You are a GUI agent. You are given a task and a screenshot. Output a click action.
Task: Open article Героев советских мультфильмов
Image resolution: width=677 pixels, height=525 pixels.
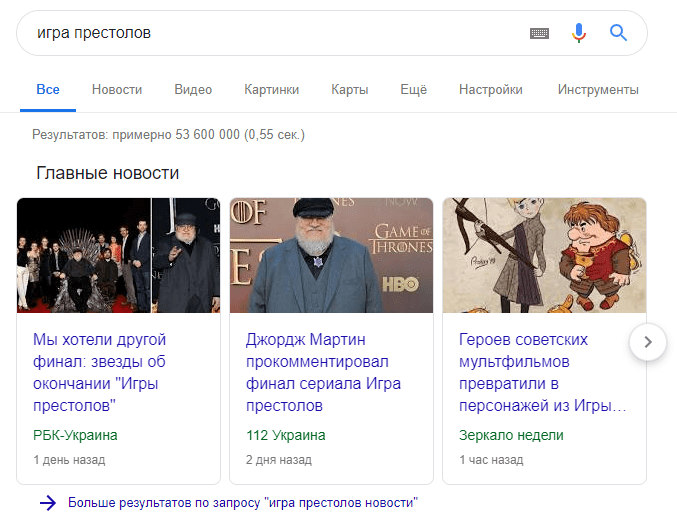[x=543, y=372]
